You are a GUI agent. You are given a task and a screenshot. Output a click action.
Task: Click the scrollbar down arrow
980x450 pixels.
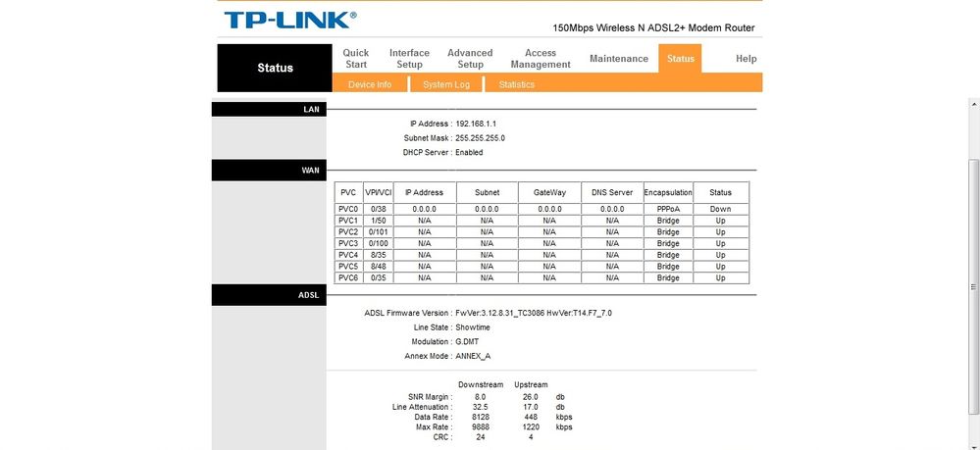coord(972,443)
